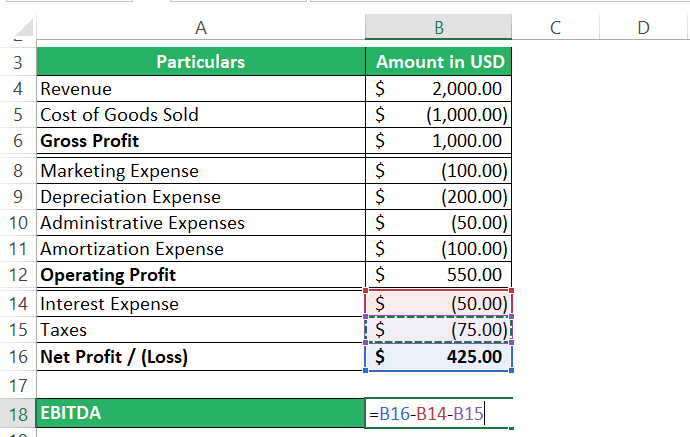Select the Marketing Expense label cell

[x=200, y=171]
